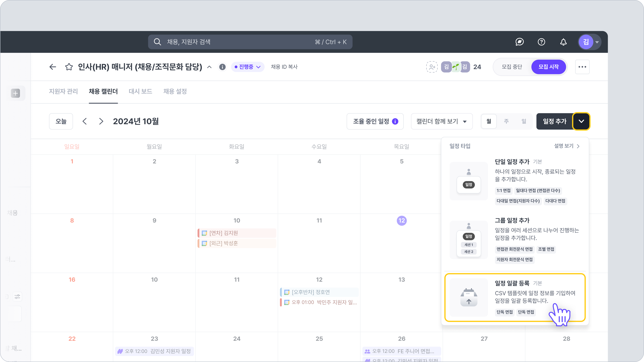Screen dimensions: 644x362
Task: Open the help question mark icon
Action: [x=541, y=42]
